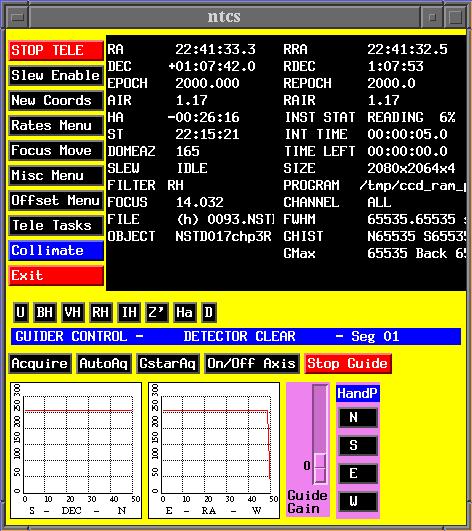Viewport: 472px width, 531px height.
Task: Select the RH filter button
Action: click(101, 312)
